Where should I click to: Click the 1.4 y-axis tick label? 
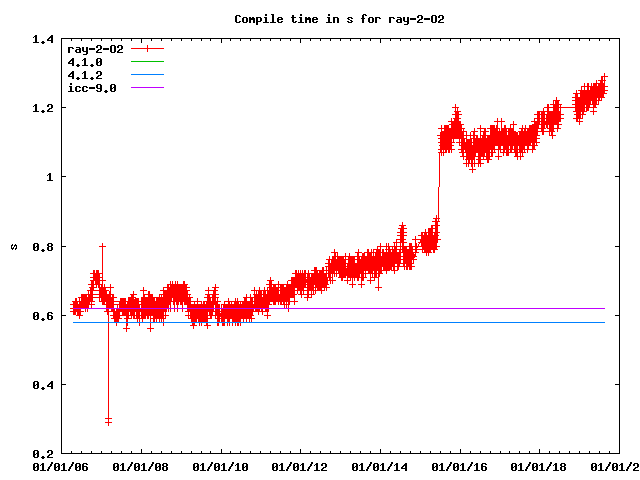(42, 39)
